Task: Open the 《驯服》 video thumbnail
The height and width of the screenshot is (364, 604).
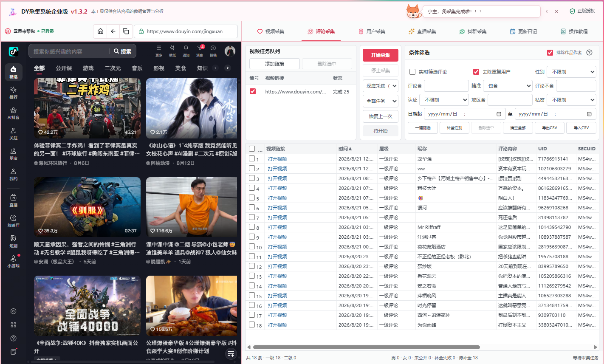Action: (87, 207)
